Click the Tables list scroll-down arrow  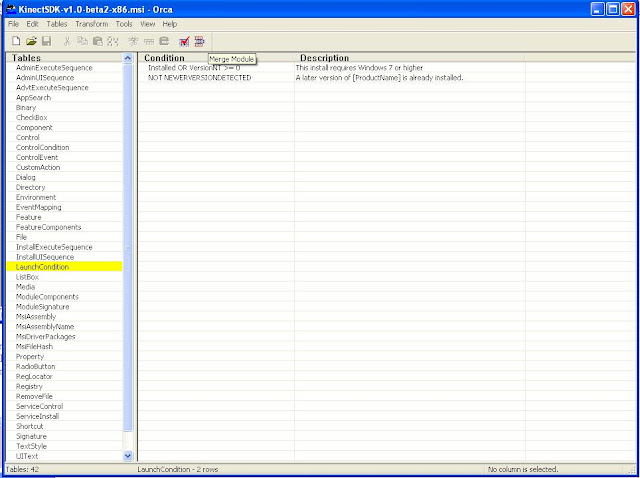coord(128,456)
